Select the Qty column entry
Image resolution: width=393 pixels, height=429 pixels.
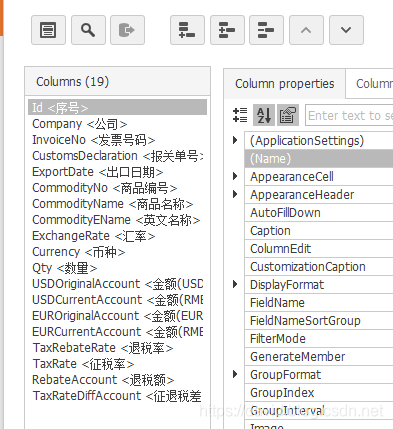pos(117,268)
